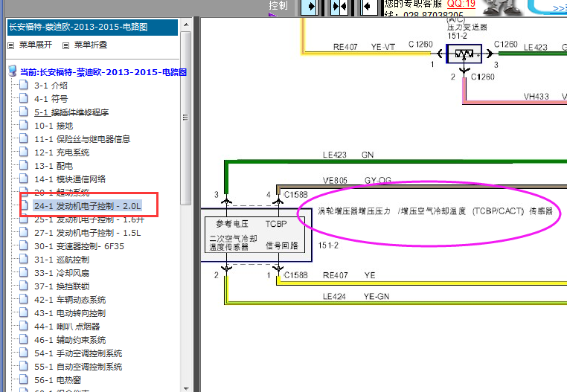This screenshot has width=567, height=392.
Task: Click the VH433 wire label
Action: 536,97
